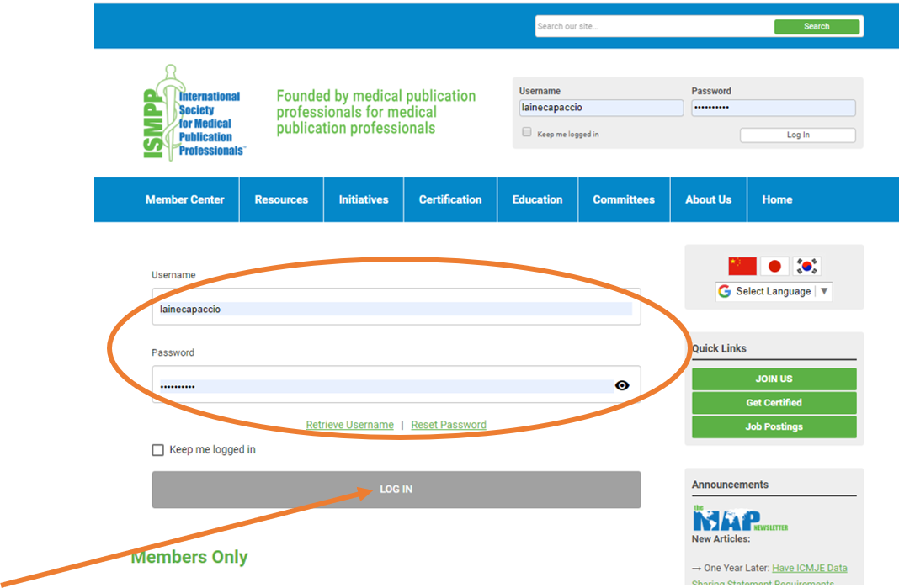Screen dimensions: 899x588
Task: Open the Job Postings quick link
Action: [x=774, y=427]
